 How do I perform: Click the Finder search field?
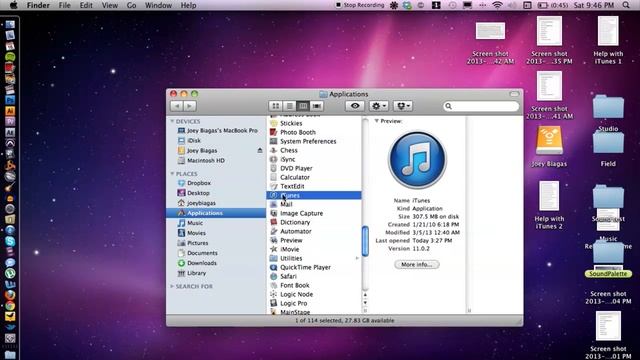tap(481, 106)
